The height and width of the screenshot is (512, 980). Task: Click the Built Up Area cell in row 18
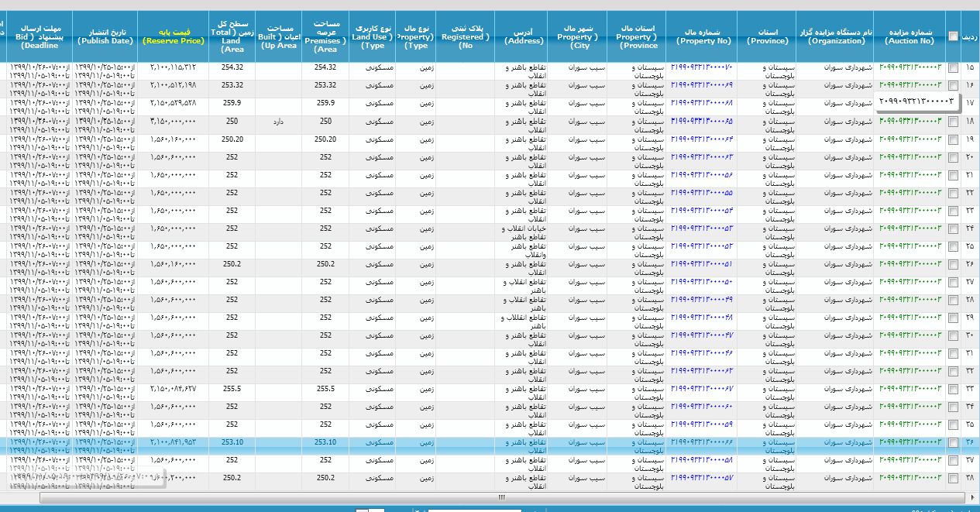(x=278, y=122)
